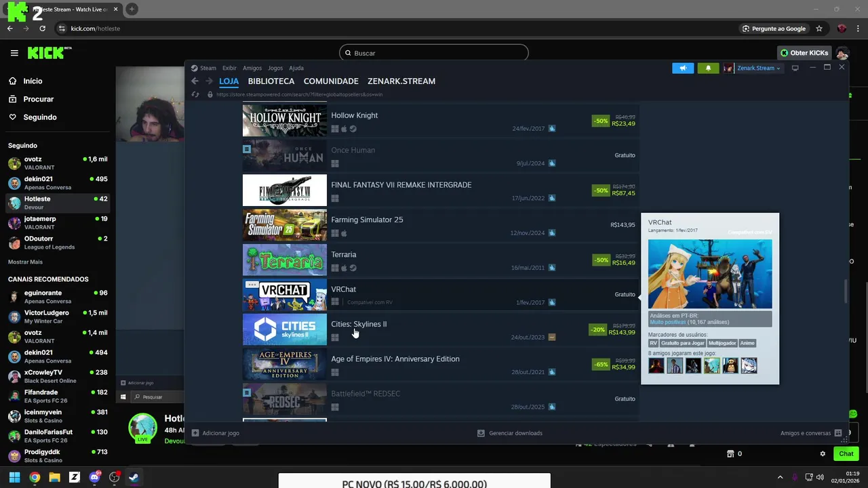The width and height of the screenshot is (868, 488).
Task: Focus the Kick Buscar search field
Action: click(434, 53)
